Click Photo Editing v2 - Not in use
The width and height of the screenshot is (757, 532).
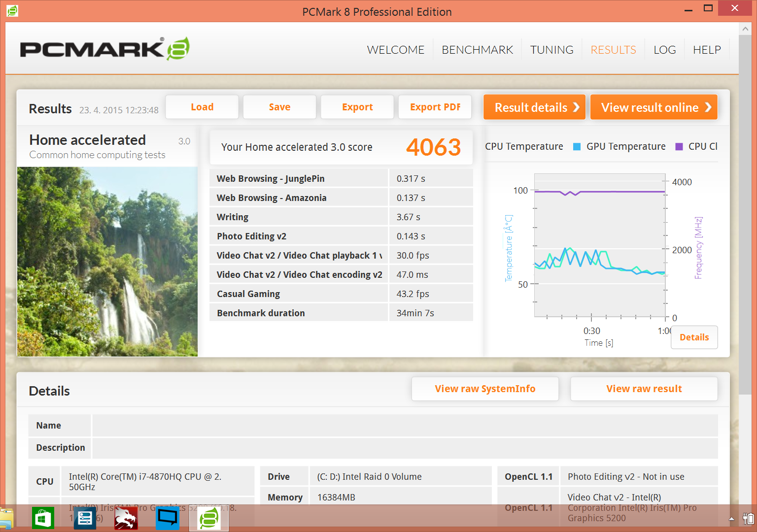click(x=626, y=476)
